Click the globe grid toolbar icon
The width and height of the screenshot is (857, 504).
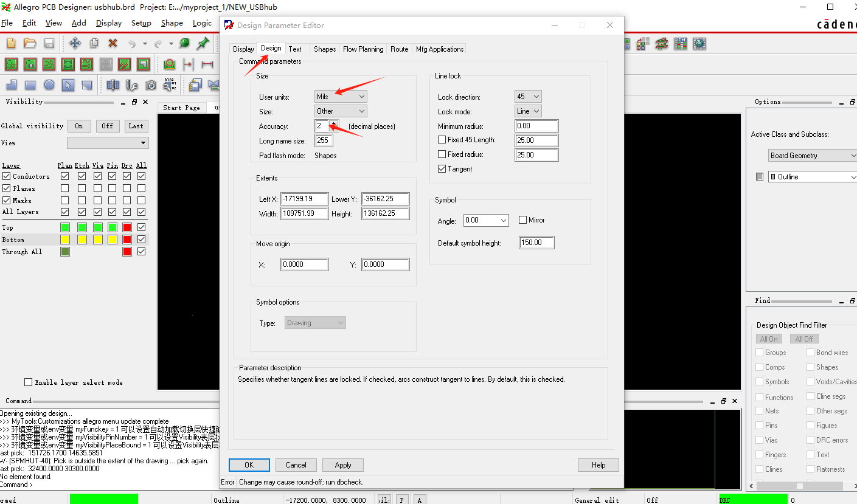point(699,43)
